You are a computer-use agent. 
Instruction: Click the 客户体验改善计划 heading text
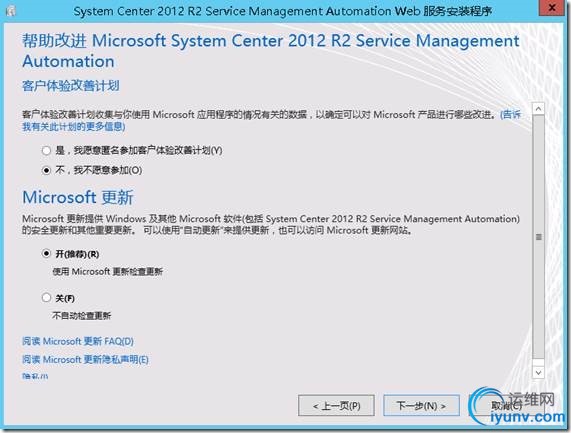point(71,86)
